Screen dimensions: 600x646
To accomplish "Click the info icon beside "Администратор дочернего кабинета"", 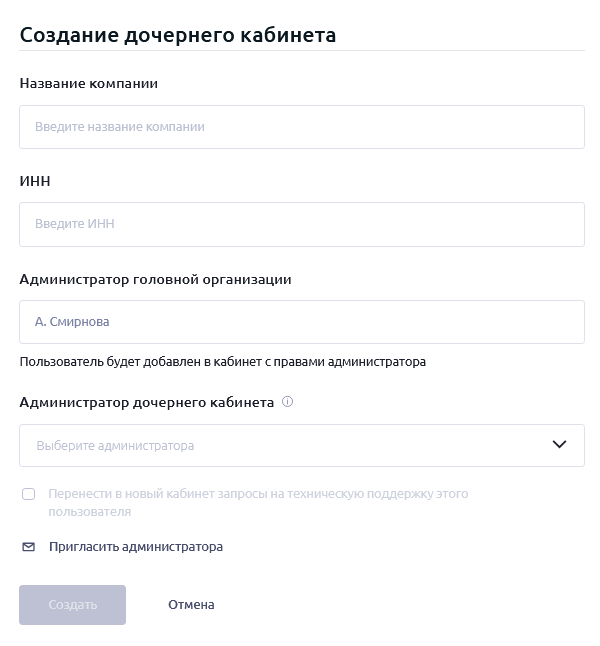I will click(x=287, y=403).
